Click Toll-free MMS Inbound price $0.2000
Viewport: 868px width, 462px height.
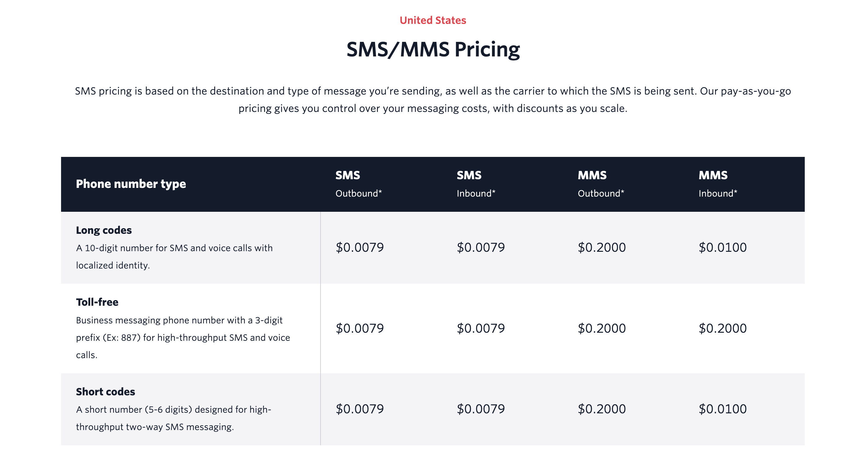pyautogui.click(x=722, y=328)
